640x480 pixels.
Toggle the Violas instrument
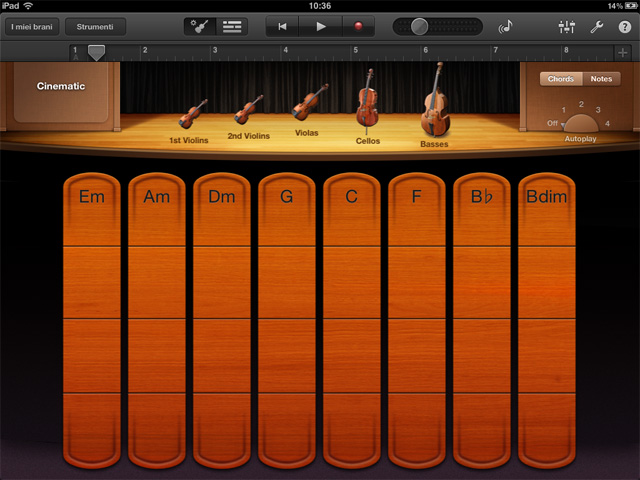point(309,109)
